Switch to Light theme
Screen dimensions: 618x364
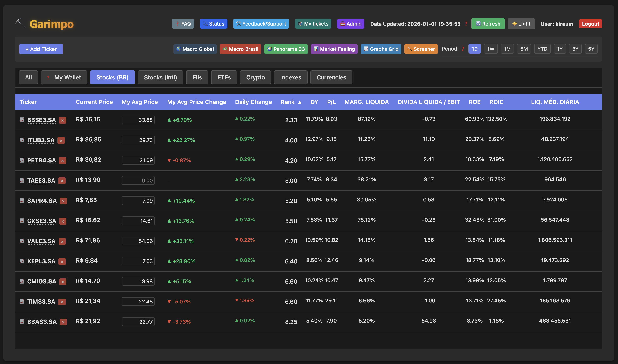coord(521,24)
